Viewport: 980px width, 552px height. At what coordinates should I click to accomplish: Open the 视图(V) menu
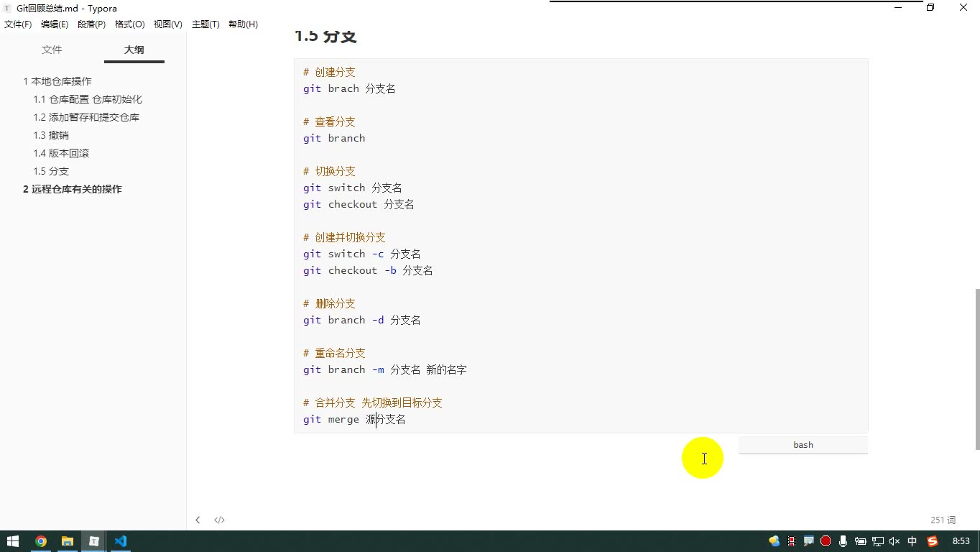167,24
